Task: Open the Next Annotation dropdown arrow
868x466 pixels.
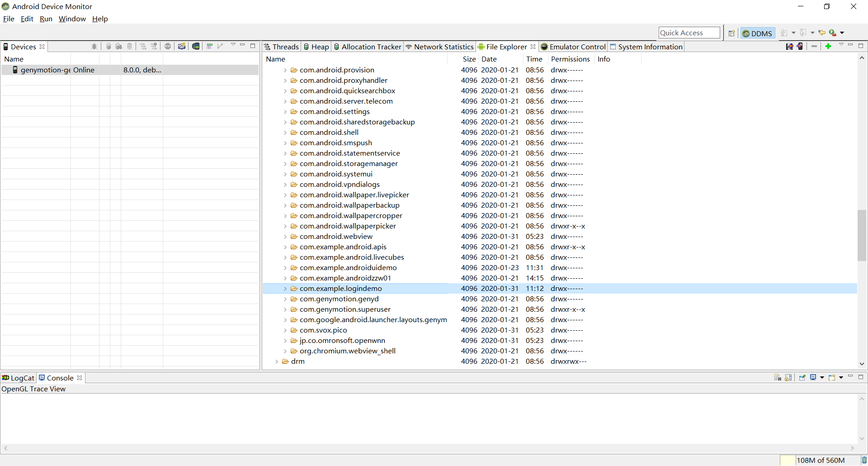Action: point(793,33)
